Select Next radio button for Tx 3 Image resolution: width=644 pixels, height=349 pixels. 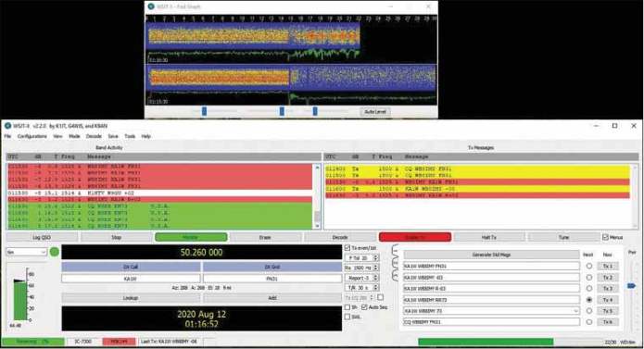click(x=589, y=288)
